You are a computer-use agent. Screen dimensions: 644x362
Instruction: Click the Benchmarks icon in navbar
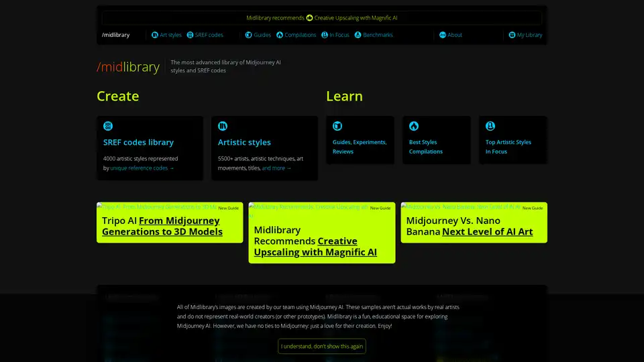coord(358,35)
